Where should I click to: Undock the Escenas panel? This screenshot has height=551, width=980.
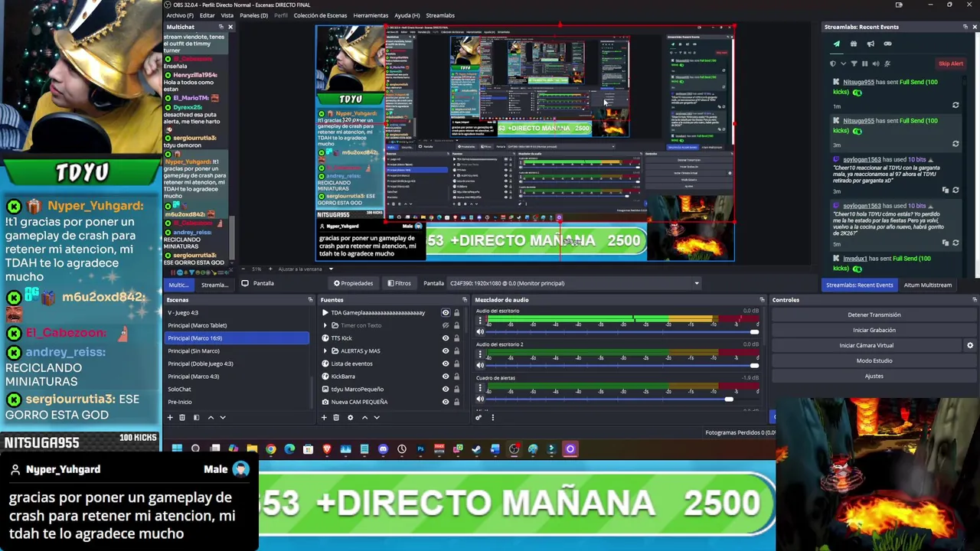[x=310, y=300]
